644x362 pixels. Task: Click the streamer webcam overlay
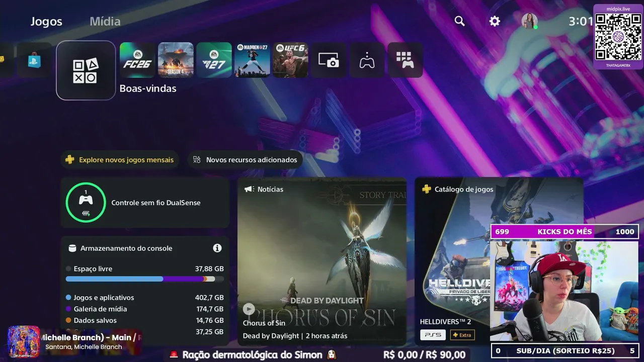pyautogui.click(x=565, y=291)
